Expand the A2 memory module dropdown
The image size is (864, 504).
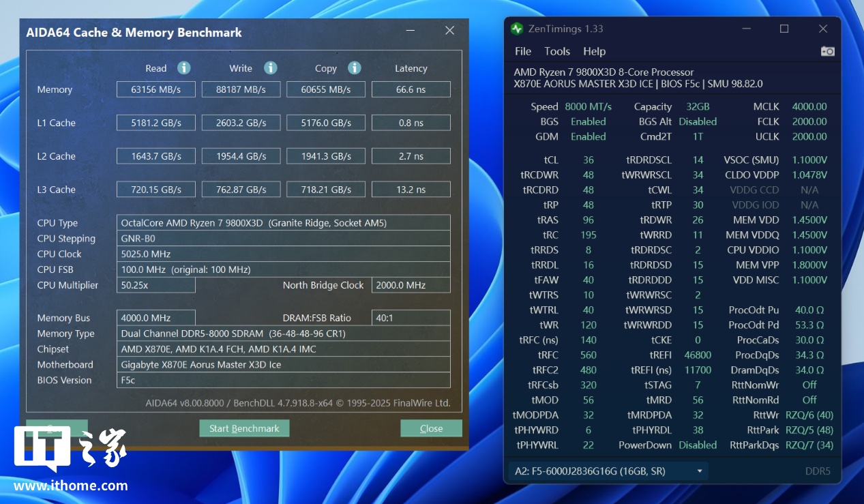click(699, 471)
